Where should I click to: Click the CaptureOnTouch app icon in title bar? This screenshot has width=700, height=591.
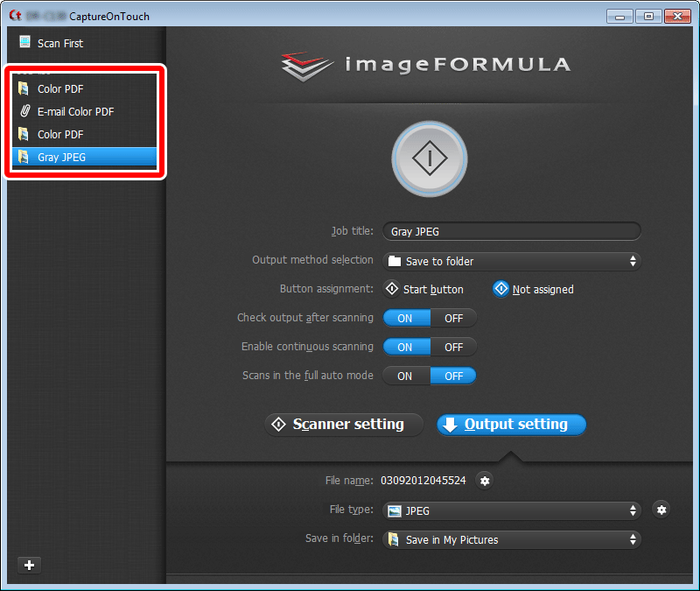(15, 16)
